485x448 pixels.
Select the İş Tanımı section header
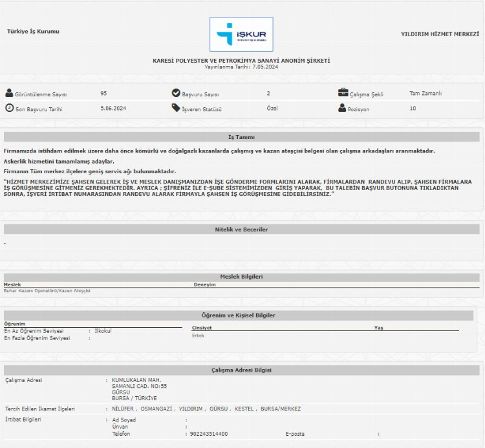[x=241, y=137]
